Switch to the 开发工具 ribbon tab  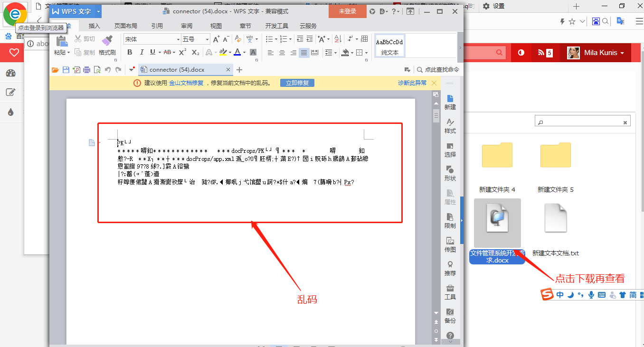point(277,26)
